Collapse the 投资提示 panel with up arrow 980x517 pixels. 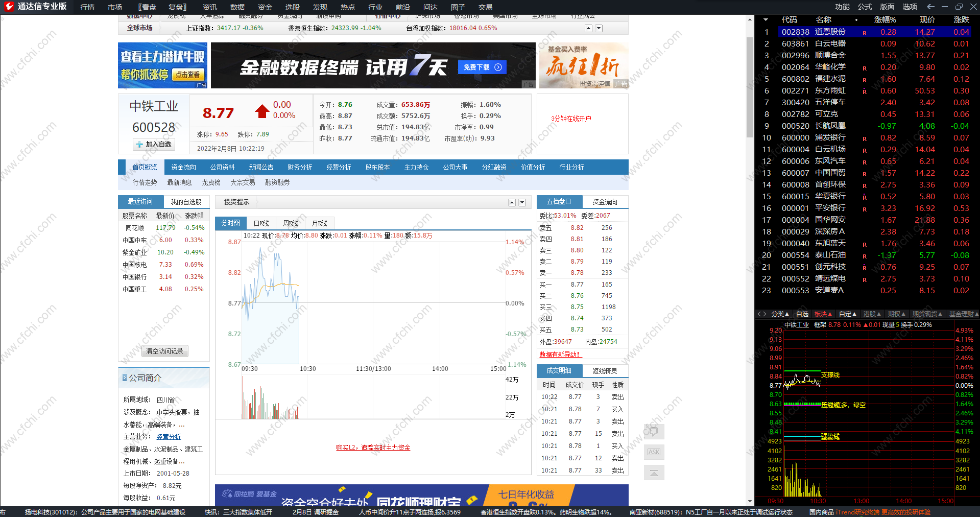(512, 203)
